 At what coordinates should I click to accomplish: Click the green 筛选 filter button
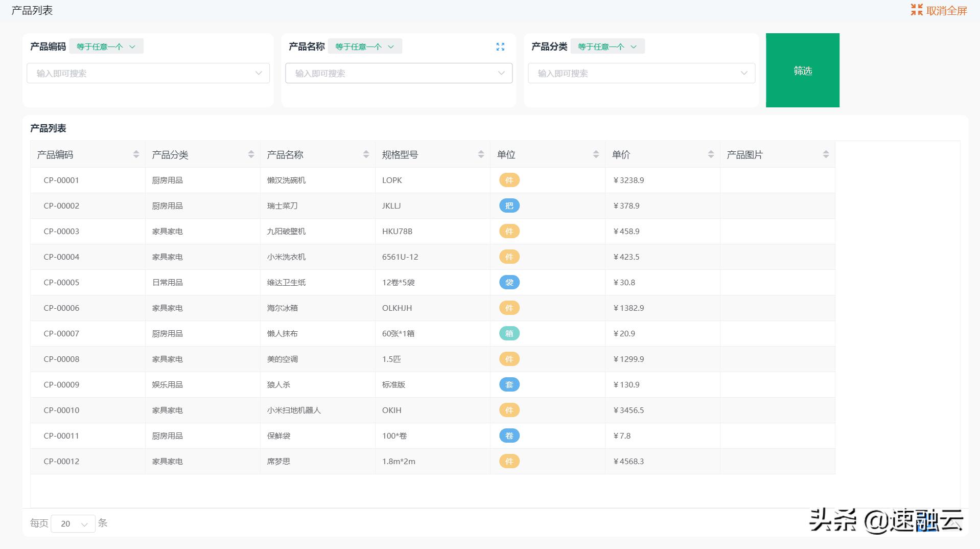coord(802,70)
